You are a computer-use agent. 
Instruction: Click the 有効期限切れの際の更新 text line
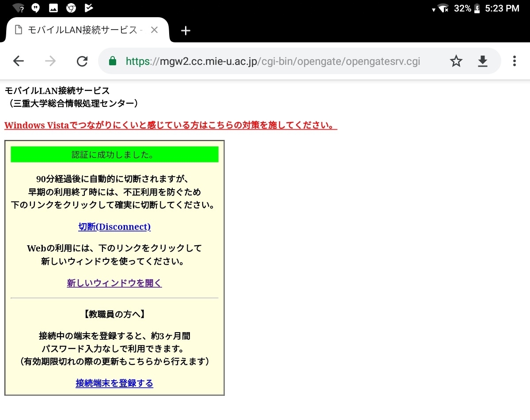click(x=114, y=362)
